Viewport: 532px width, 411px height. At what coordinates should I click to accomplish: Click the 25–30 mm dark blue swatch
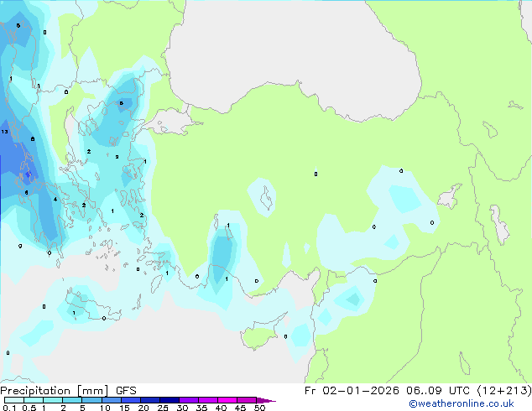[170, 400]
